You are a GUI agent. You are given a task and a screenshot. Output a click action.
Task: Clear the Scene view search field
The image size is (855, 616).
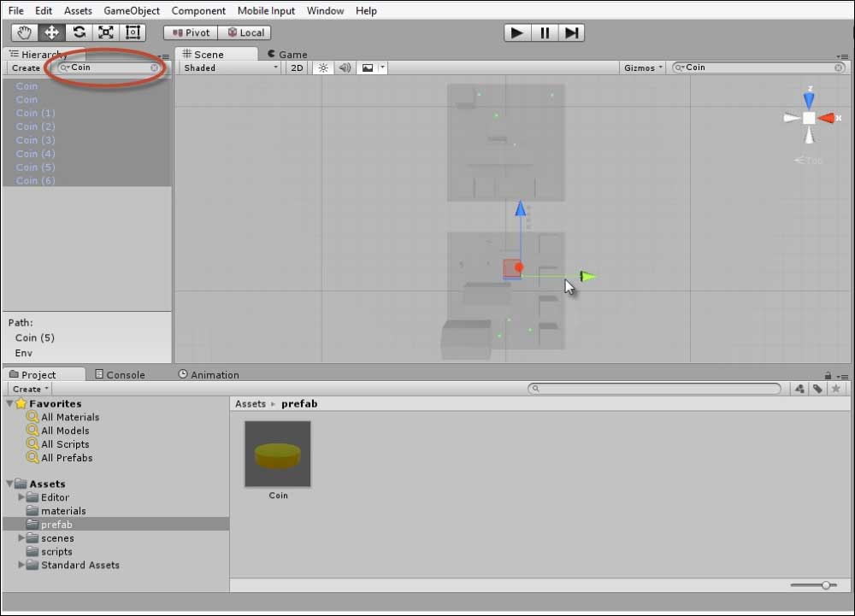pos(838,67)
